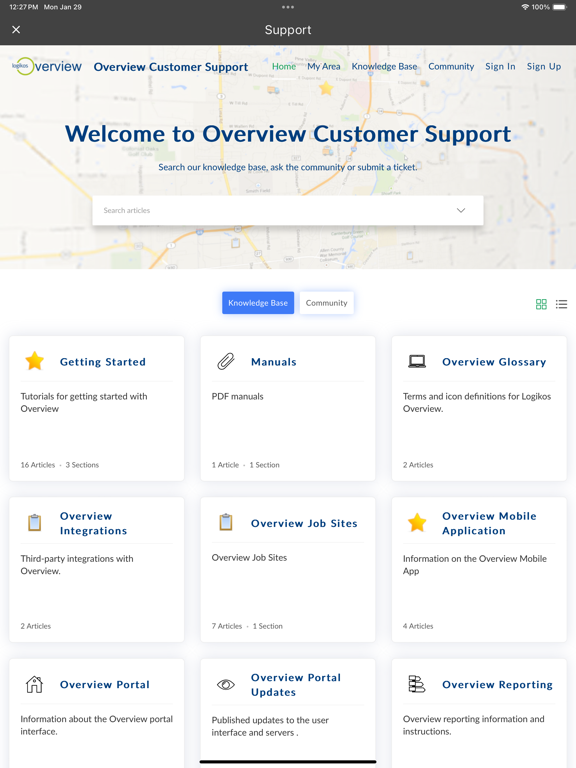The width and height of the screenshot is (576, 768).
Task: Switch to the Community tab button
Action: point(327,303)
